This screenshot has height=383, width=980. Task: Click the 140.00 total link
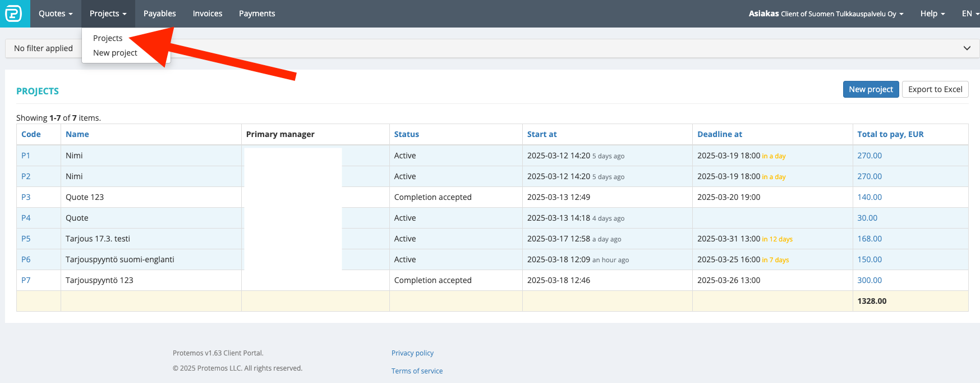point(869,197)
